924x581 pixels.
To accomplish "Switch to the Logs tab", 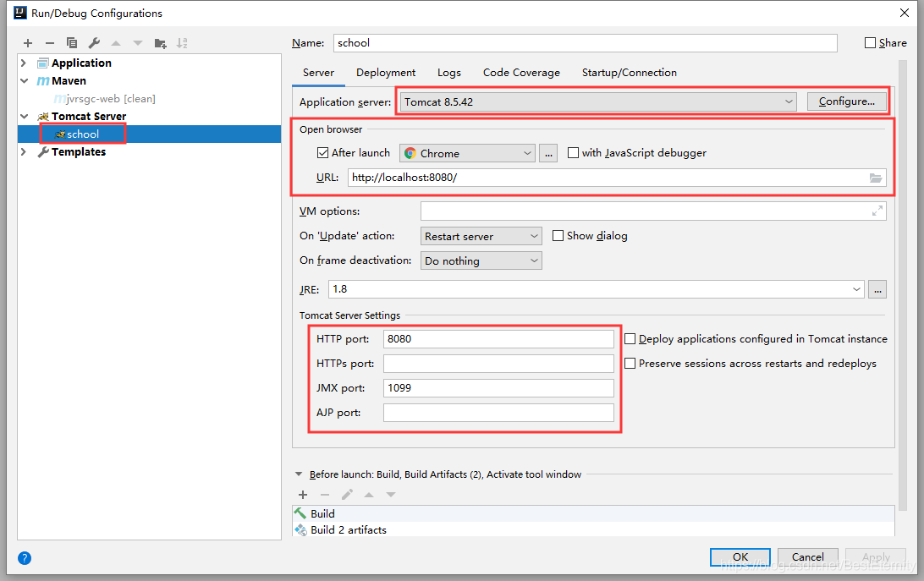I will point(449,73).
